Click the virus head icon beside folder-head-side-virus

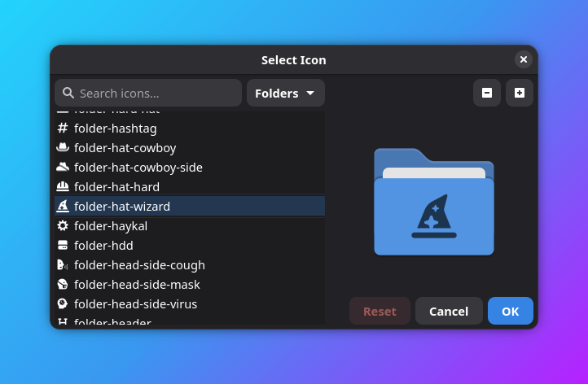click(63, 303)
